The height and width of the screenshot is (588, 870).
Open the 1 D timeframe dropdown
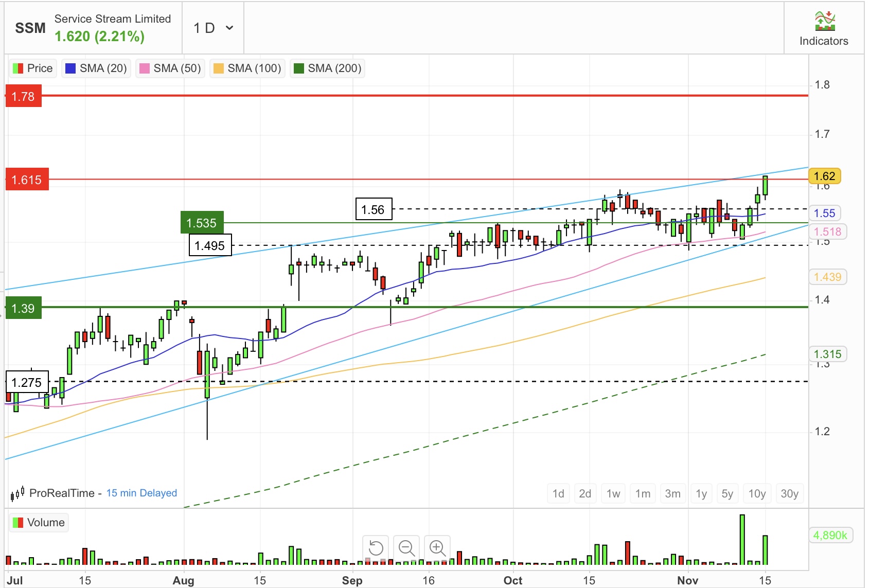213,28
